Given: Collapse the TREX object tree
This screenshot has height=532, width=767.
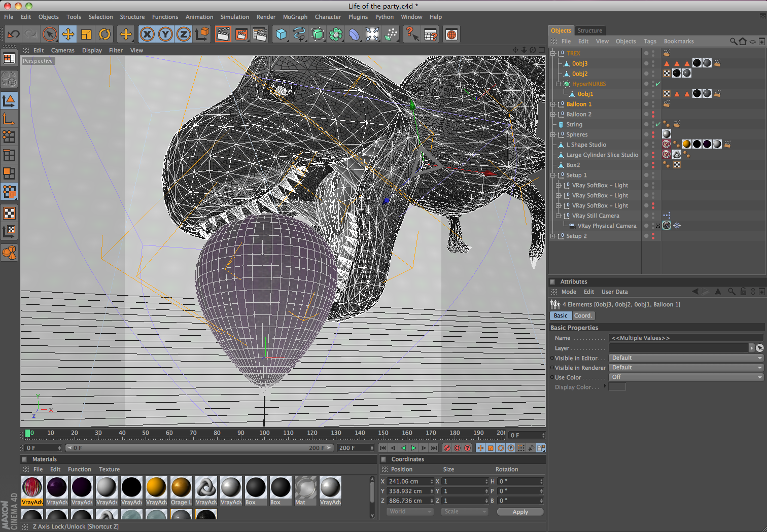Looking at the screenshot, I should click(553, 53).
